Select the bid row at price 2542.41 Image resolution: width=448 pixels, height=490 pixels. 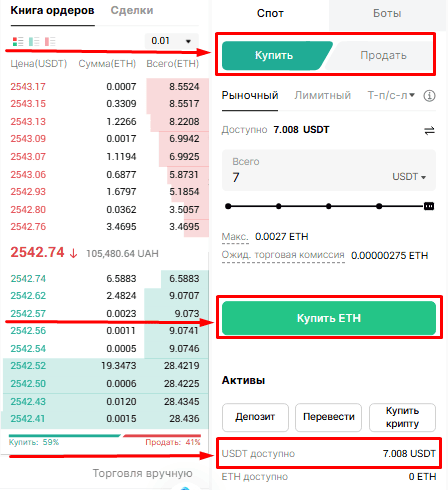click(x=105, y=419)
